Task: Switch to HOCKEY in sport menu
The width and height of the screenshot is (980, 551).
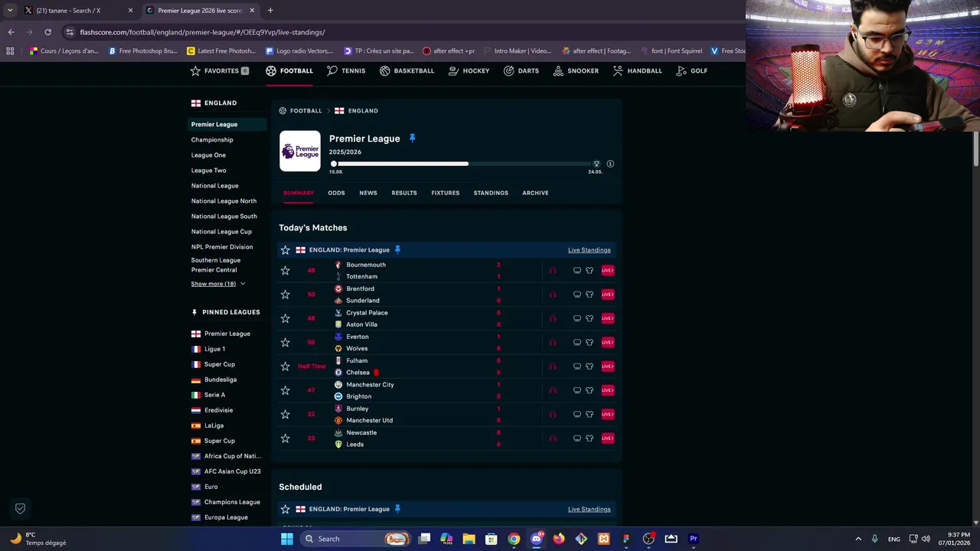Action: pyautogui.click(x=469, y=70)
